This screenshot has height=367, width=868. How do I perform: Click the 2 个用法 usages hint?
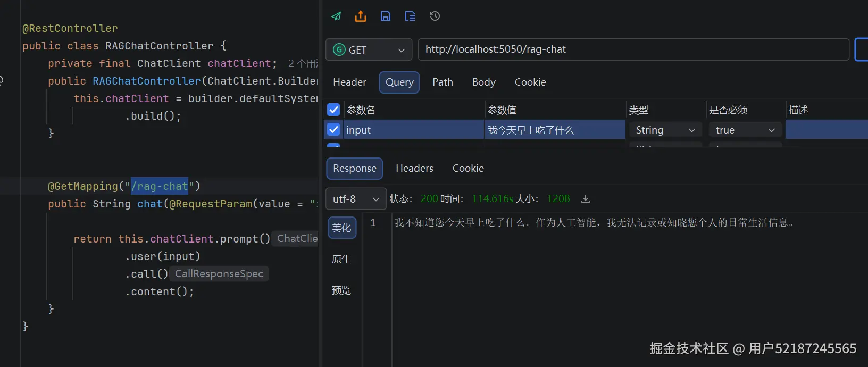303,64
